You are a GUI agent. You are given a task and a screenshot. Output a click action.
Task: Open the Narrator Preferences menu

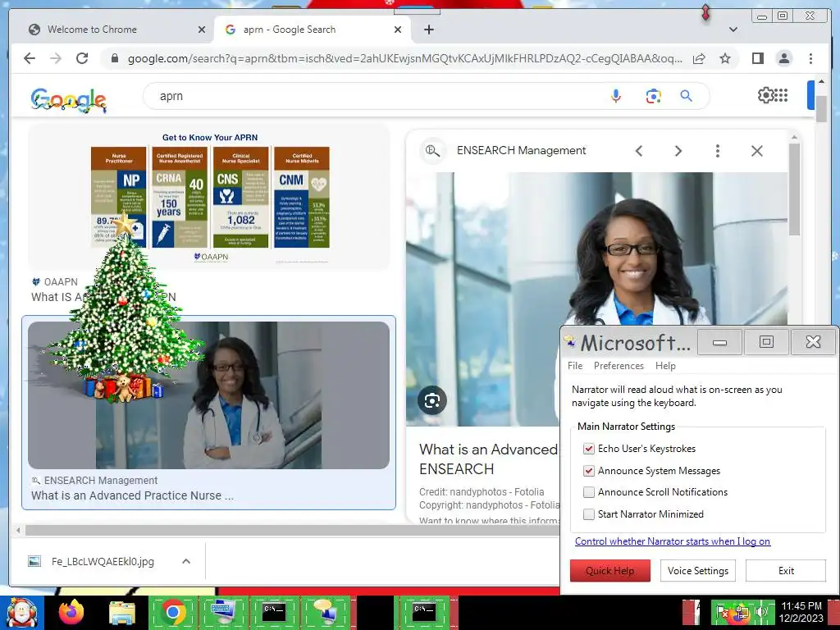pos(619,366)
